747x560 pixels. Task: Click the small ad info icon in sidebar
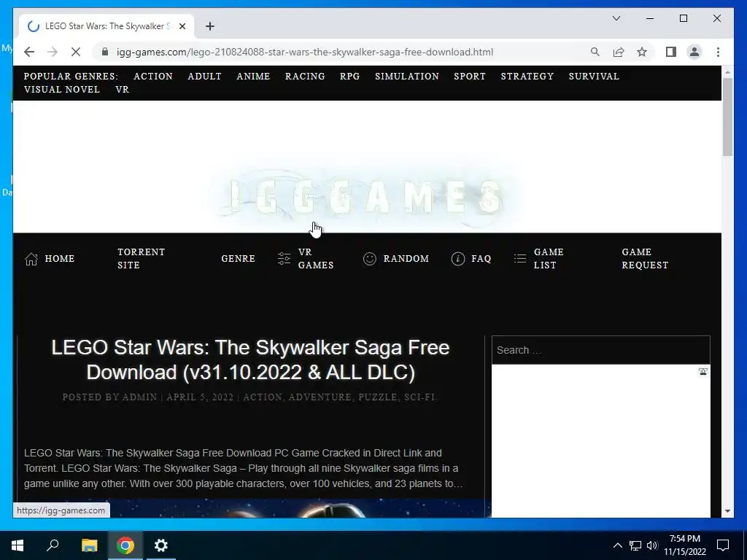pyautogui.click(x=703, y=371)
